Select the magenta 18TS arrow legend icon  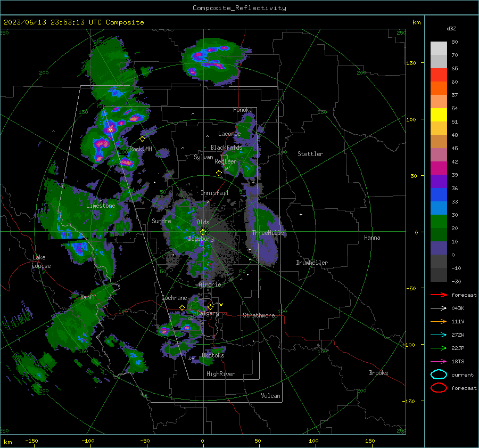[x=439, y=362]
